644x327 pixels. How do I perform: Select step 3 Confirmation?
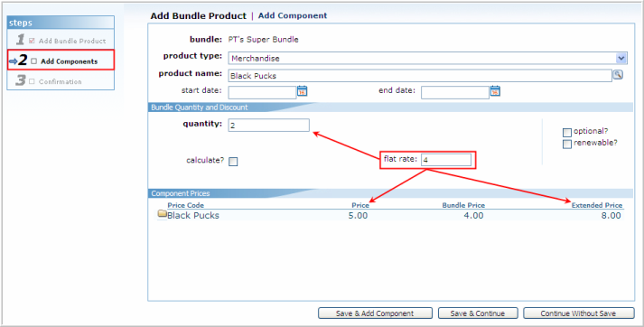61,80
